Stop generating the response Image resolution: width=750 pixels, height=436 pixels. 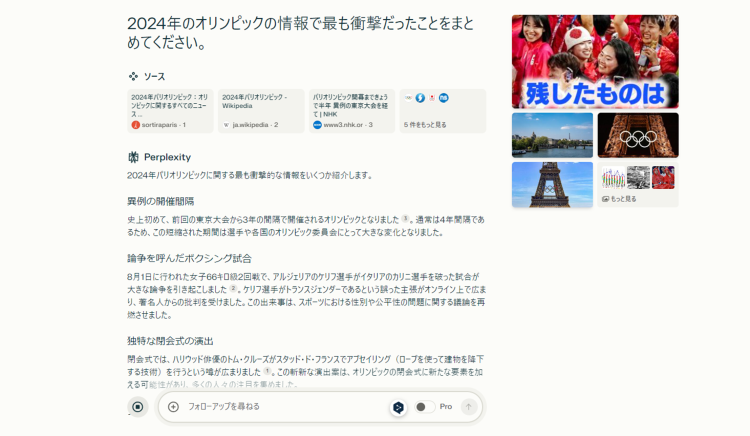(138, 407)
